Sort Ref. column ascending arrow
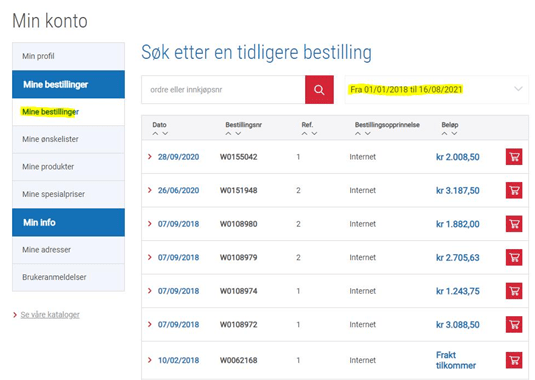 pos(304,133)
